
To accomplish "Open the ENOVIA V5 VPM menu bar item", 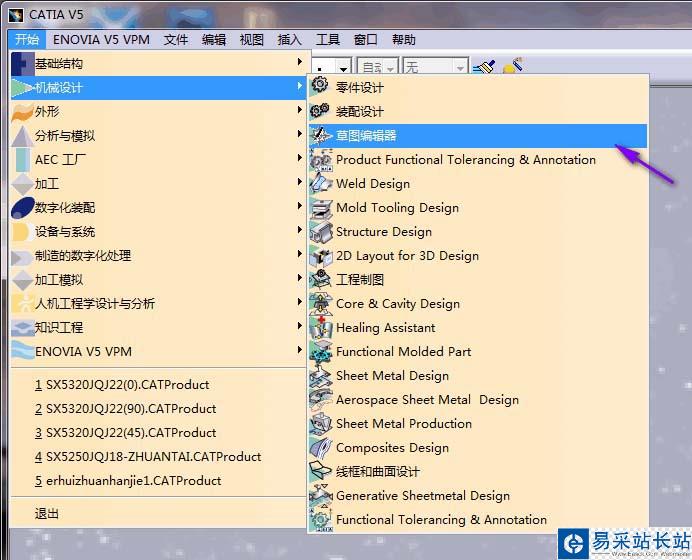I will coord(101,40).
